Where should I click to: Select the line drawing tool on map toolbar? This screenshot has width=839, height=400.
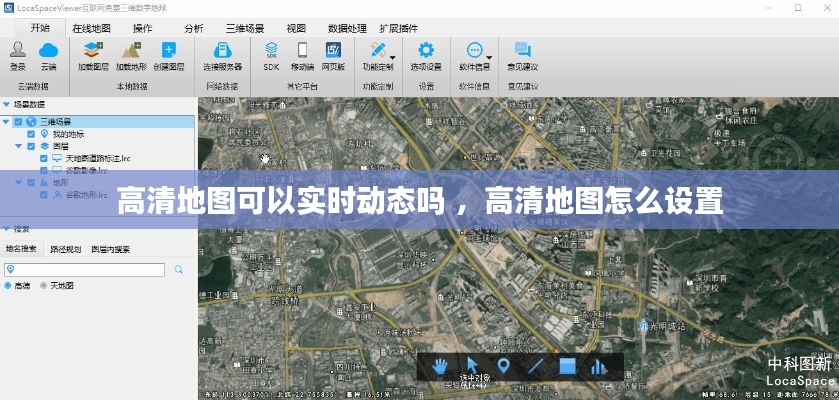point(536,366)
